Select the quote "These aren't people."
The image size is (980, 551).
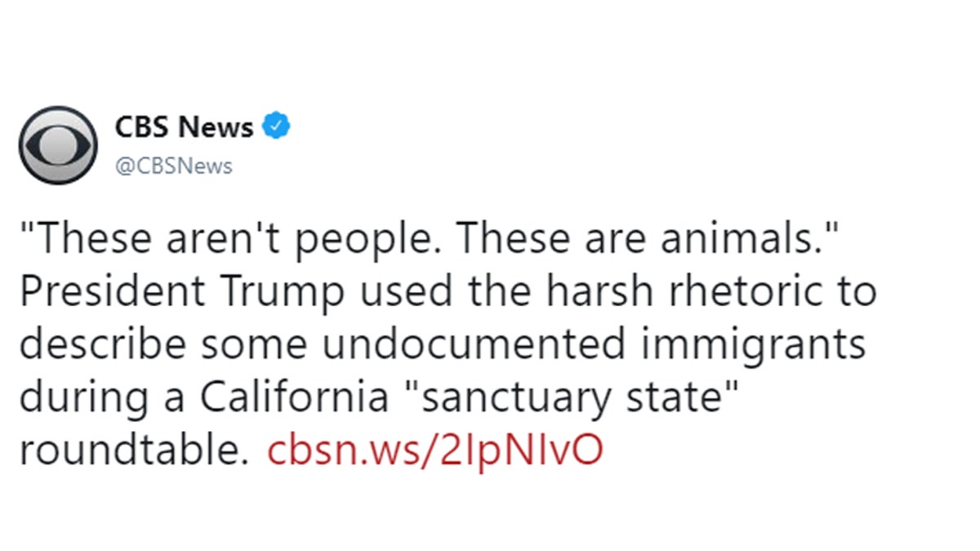point(229,239)
